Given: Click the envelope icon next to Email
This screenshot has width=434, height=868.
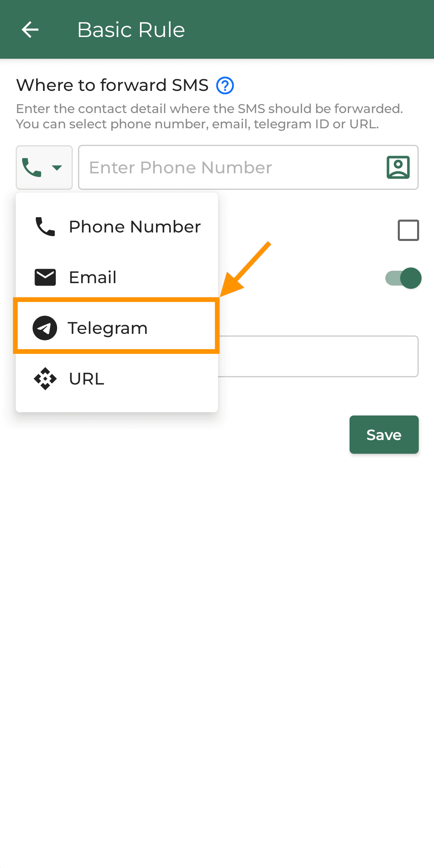Looking at the screenshot, I should tap(44, 277).
